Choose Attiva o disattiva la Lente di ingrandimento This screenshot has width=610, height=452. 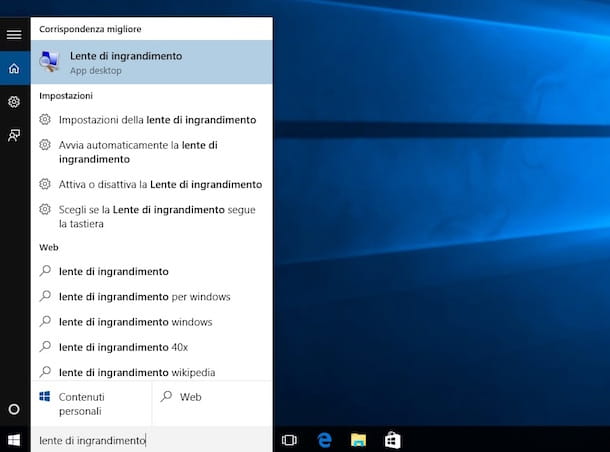pyautogui.click(x=160, y=184)
